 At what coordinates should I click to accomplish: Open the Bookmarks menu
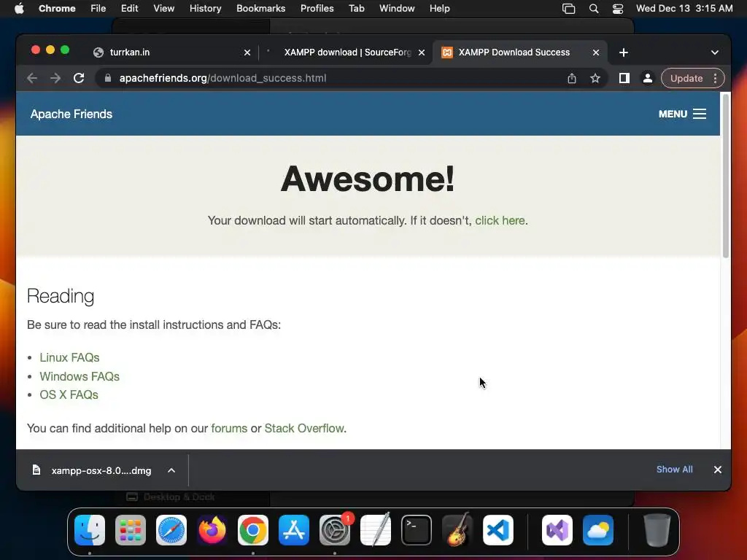(x=260, y=9)
